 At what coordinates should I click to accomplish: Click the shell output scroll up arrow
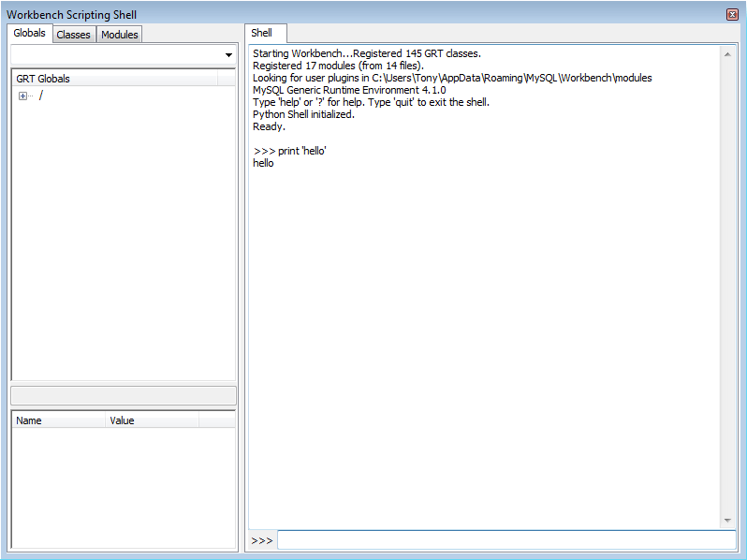(727, 54)
